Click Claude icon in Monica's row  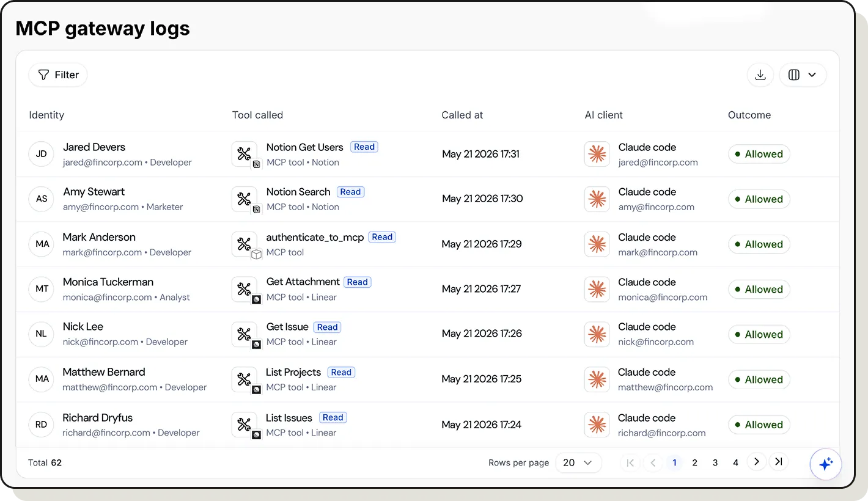pos(597,289)
